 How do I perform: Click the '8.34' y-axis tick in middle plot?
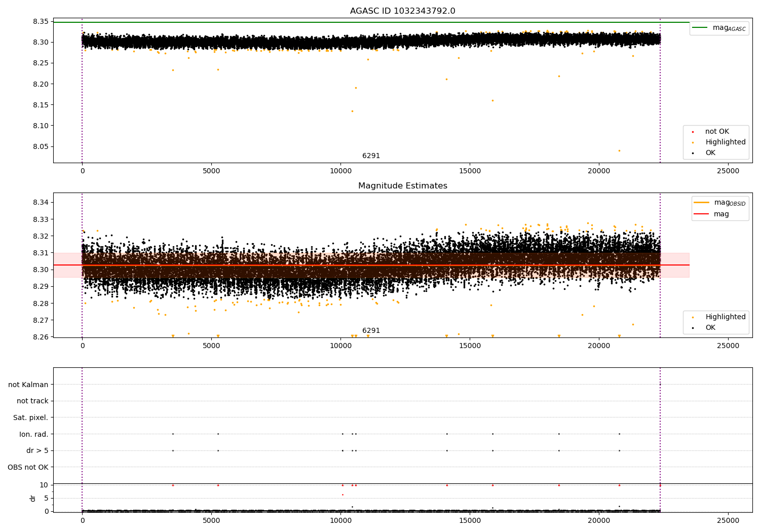(41, 203)
